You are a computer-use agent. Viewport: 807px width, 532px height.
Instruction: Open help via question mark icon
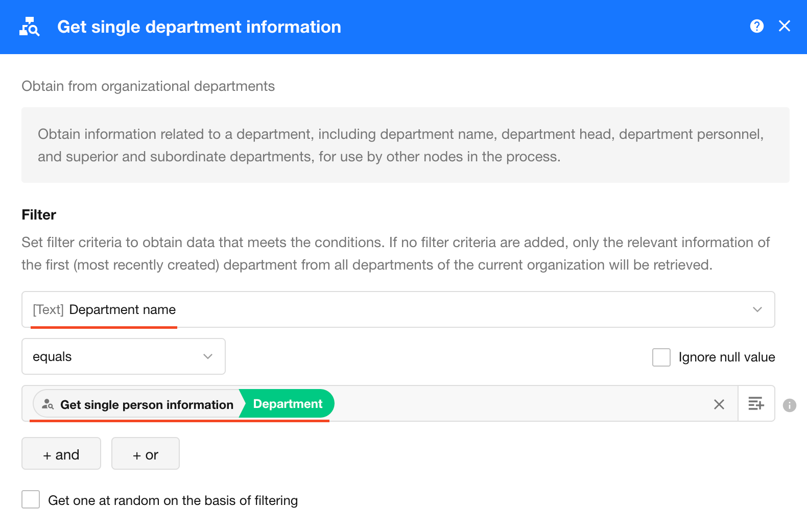click(756, 26)
